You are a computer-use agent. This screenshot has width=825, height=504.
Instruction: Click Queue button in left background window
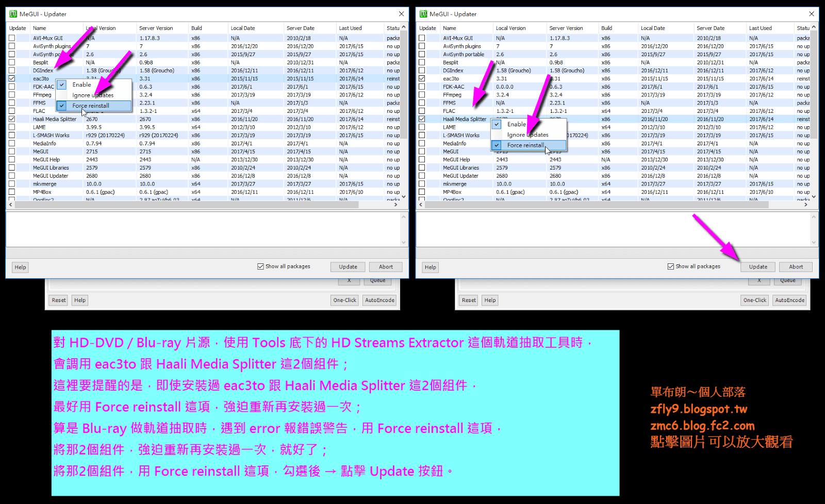(377, 281)
